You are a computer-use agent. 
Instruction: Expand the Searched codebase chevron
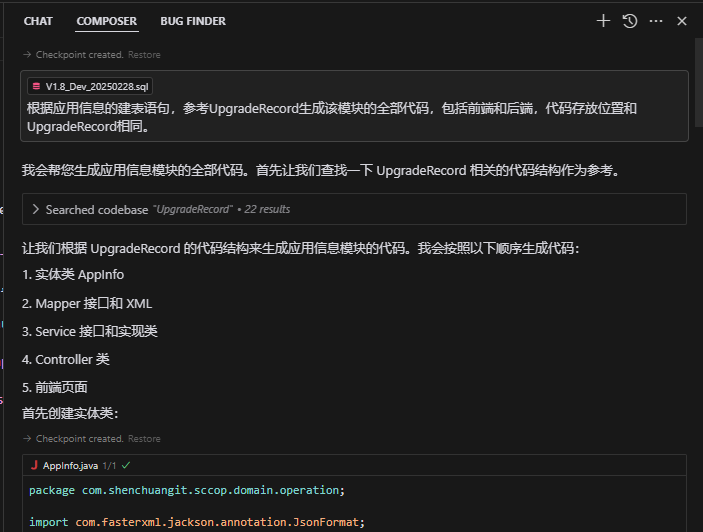point(36,210)
